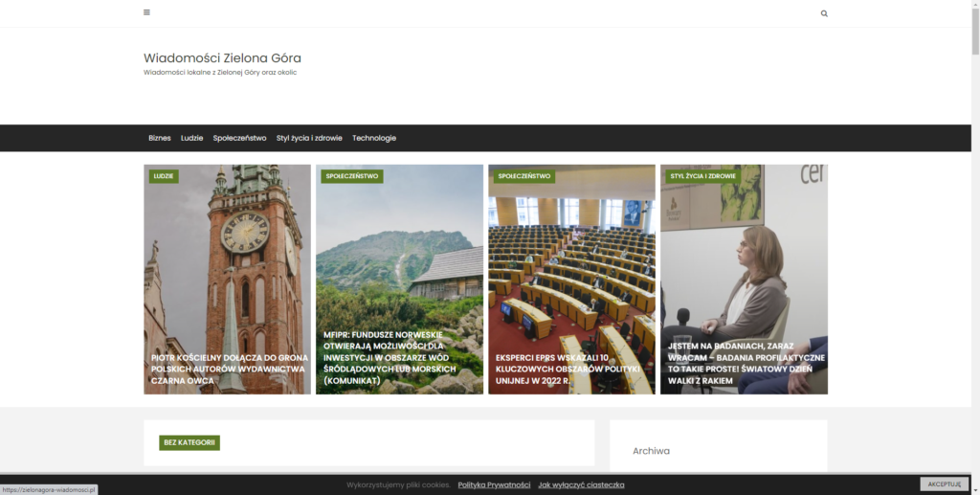The height and width of the screenshot is (495, 980).
Task: Click SPOŁECZEŃSTWO badge on parliament image
Action: pos(523,176)
